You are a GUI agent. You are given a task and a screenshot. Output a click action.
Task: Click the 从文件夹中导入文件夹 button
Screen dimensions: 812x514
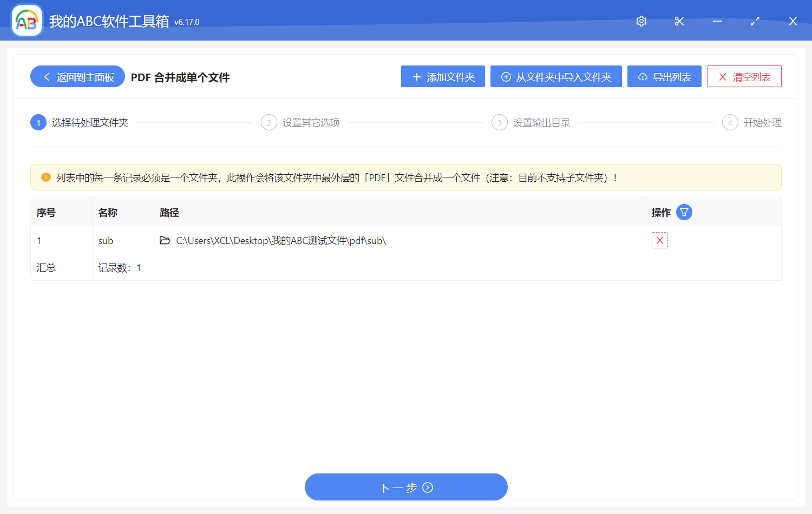pyautogui.click(x=556, y=76)
